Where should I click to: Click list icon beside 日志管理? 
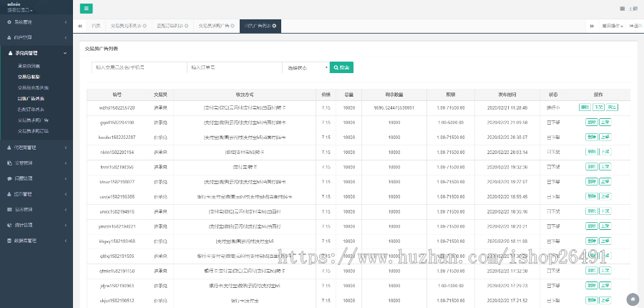10,210
